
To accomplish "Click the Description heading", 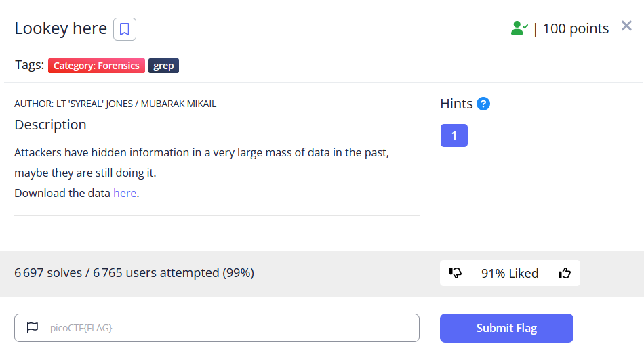I will (x=51, y=125).
